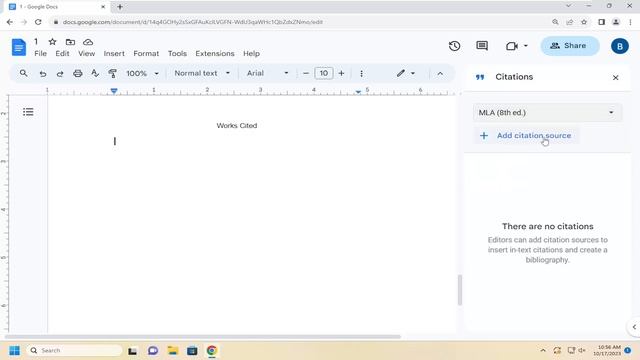Open the meeting options dropdown arrow
Viewport: 640px width, 360px height.
(526, 46)
